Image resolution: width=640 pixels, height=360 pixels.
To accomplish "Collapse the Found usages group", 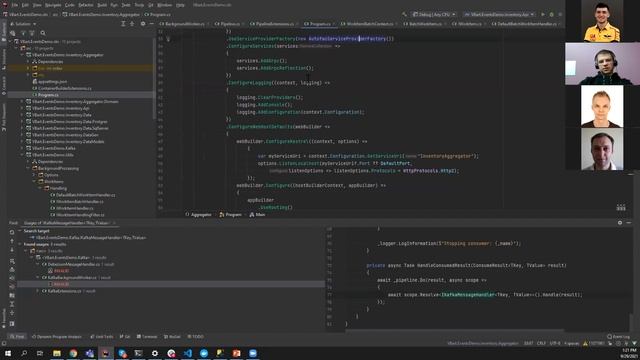I will click(x=20, y=244).
